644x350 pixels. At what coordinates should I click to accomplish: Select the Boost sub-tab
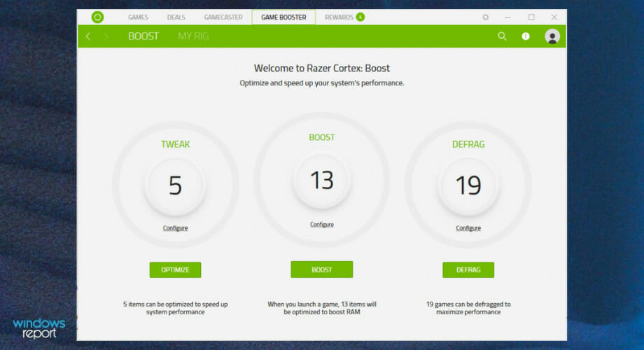pos(143,36)
